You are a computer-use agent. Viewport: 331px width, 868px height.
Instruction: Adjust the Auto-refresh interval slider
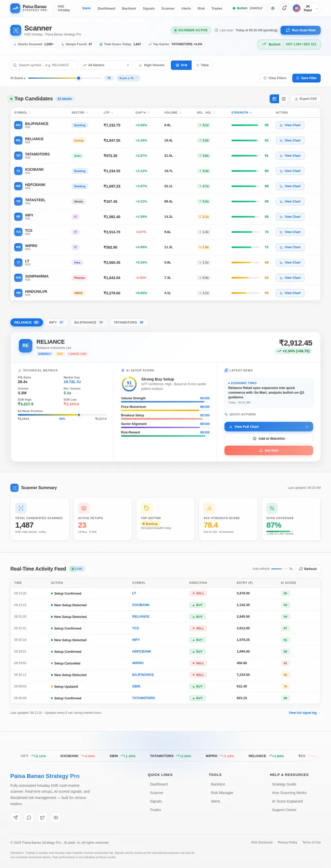pyautogui.click(x=279, y=568)
